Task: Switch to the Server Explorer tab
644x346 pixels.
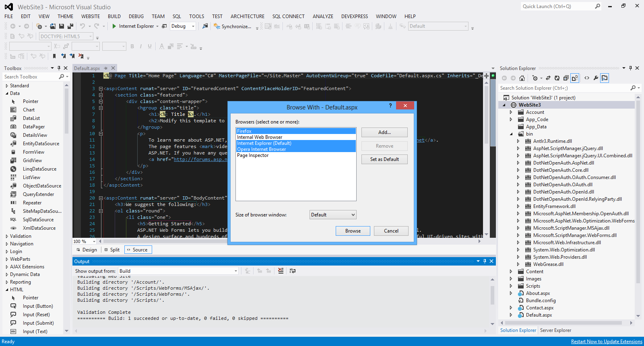Action: (x=555, y=330)
